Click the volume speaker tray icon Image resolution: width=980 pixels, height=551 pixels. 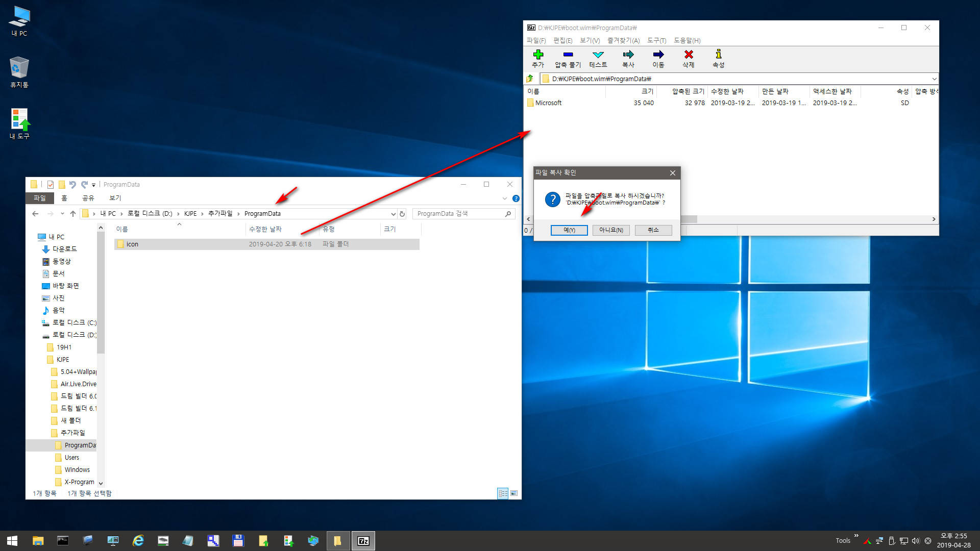[x=916, y=541]
